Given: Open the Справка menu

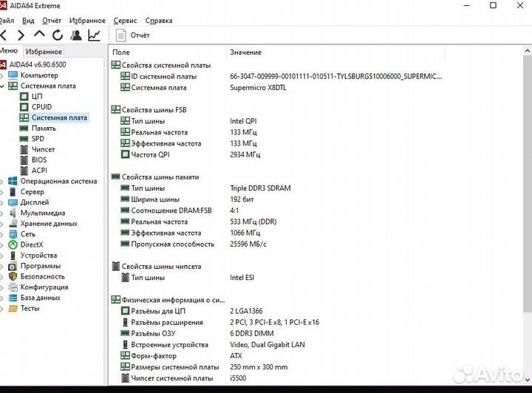Looking at the screenshot, I should pyautogui.click(x=159, y=21).
